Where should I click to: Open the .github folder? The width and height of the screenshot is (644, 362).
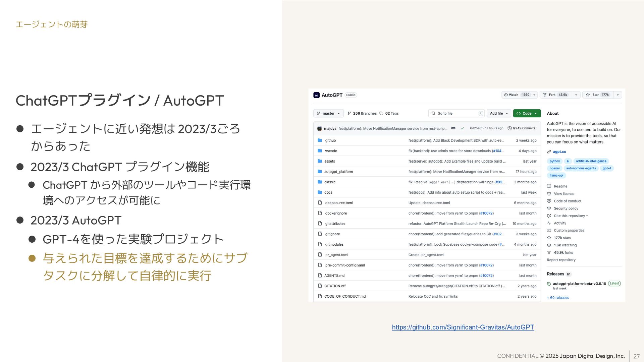pos(330,140)
